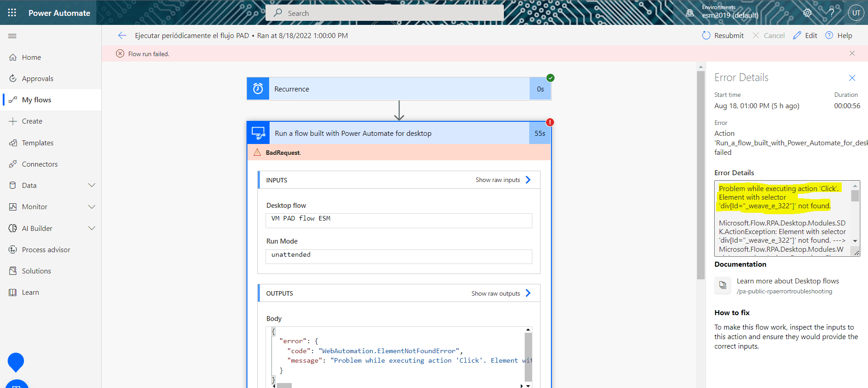This screenshot has width=868, height=388.
Task: Click the error details text box scrollbar
Action: 855,196
